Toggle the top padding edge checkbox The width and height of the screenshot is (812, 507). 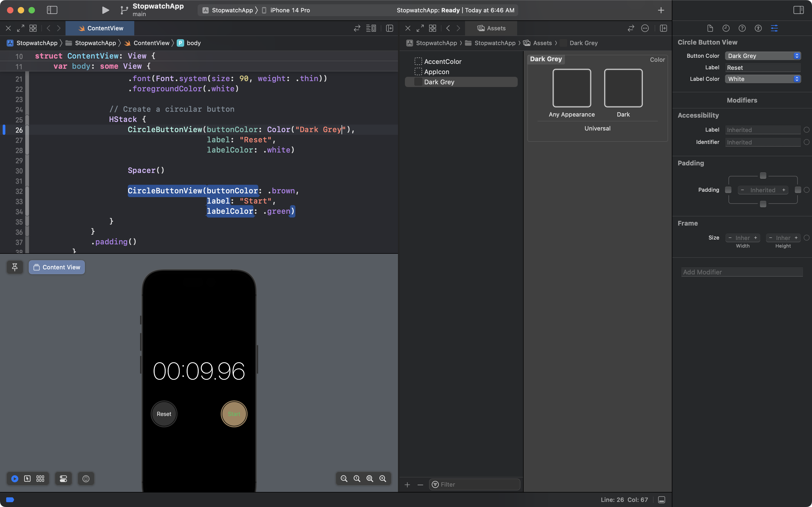pos(763,176)
